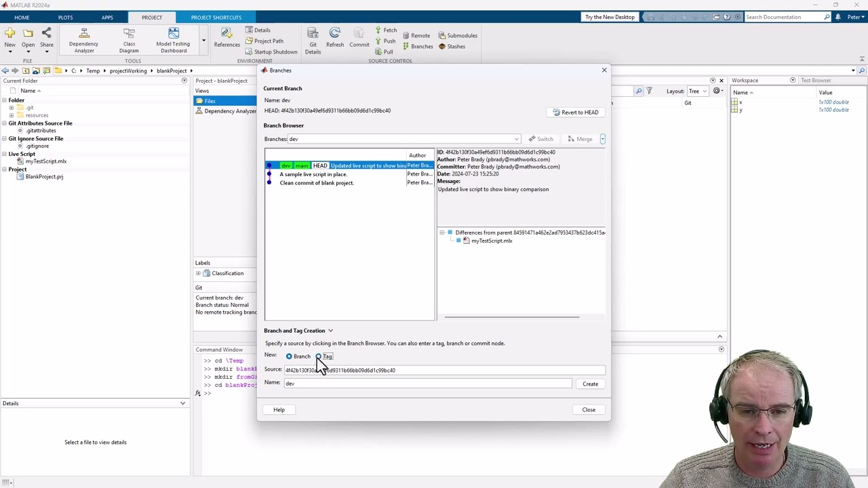The height and width of the screenshot is (488, 868).
Task: Open the Branches toolbar item
Action: point(417,46)
